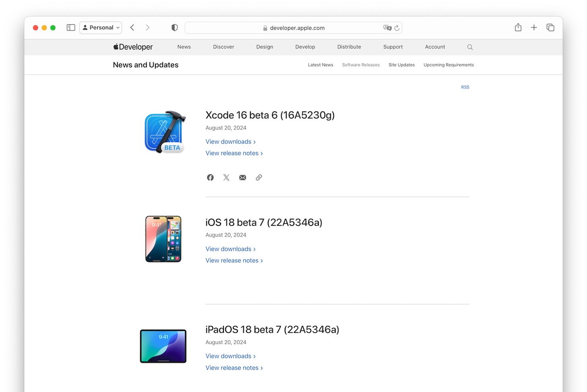
Task: Open the Develop menu item
Action: (305, 47)
